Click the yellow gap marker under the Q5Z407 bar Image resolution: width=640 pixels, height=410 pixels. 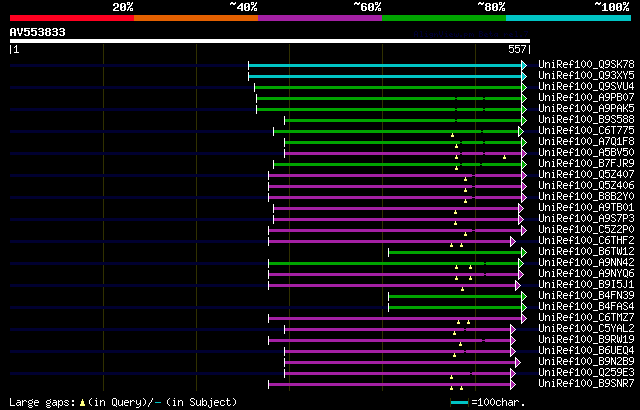click(x=465, y=179)
